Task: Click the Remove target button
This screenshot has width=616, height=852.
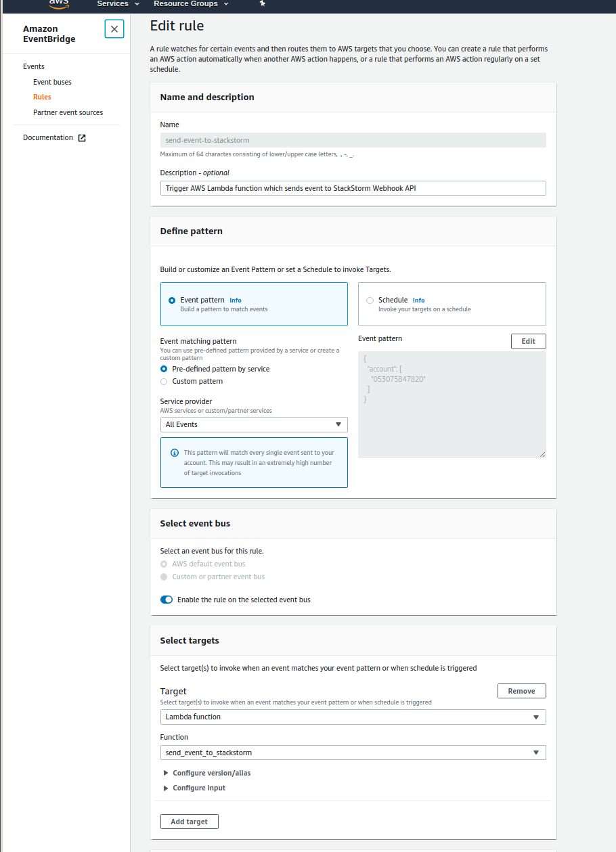Action: tap(521, 691)
